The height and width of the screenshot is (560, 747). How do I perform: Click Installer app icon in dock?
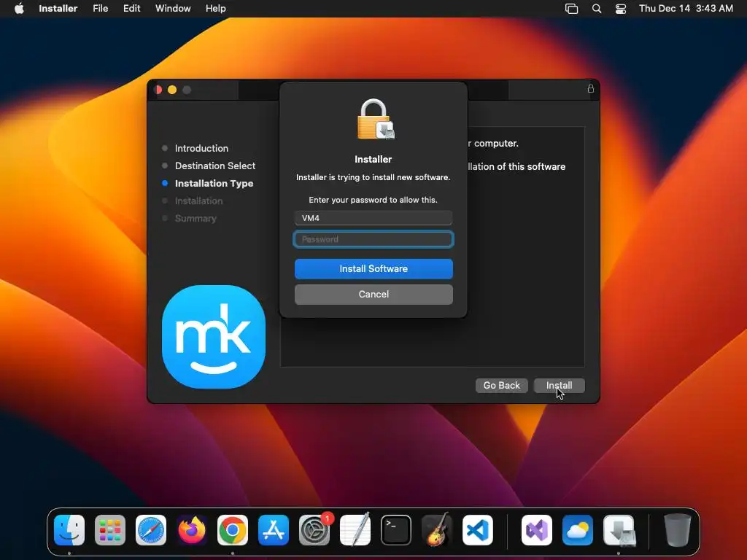(x=619, y=530)
